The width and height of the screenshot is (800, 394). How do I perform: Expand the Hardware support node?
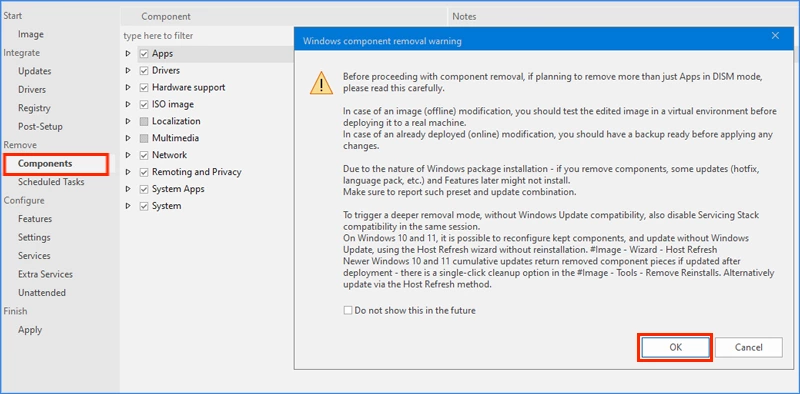coord(128,87)
